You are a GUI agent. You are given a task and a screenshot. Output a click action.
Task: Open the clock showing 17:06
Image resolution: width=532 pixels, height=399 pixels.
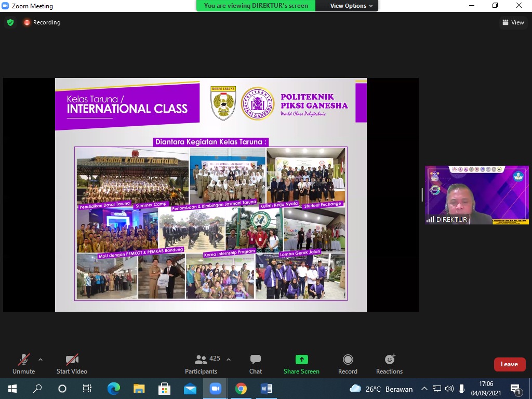tap(486, 389)
